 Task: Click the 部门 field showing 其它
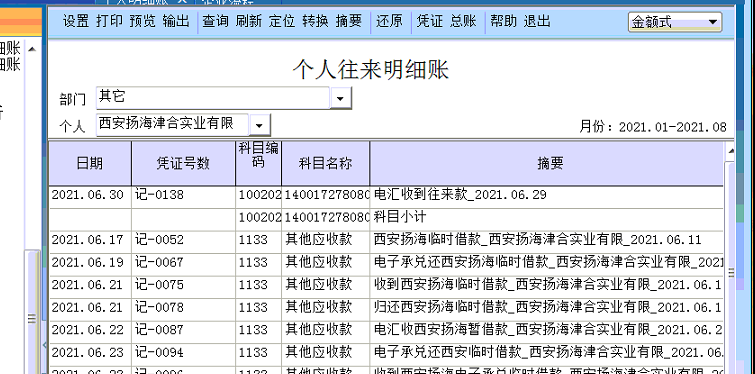(x=213, y=98)
